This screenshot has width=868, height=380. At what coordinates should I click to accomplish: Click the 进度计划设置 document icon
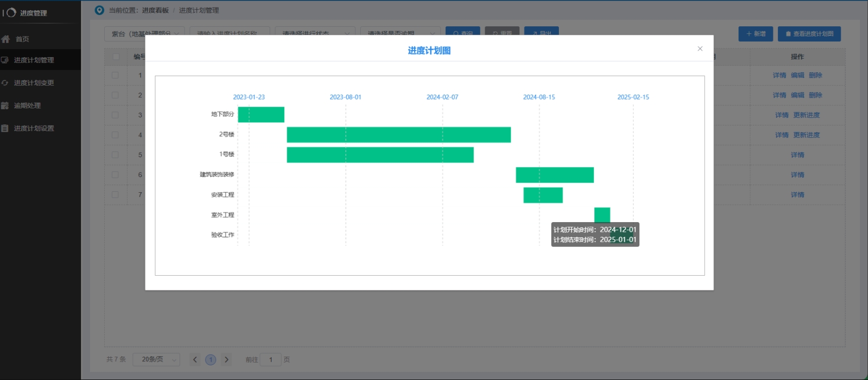5,128
